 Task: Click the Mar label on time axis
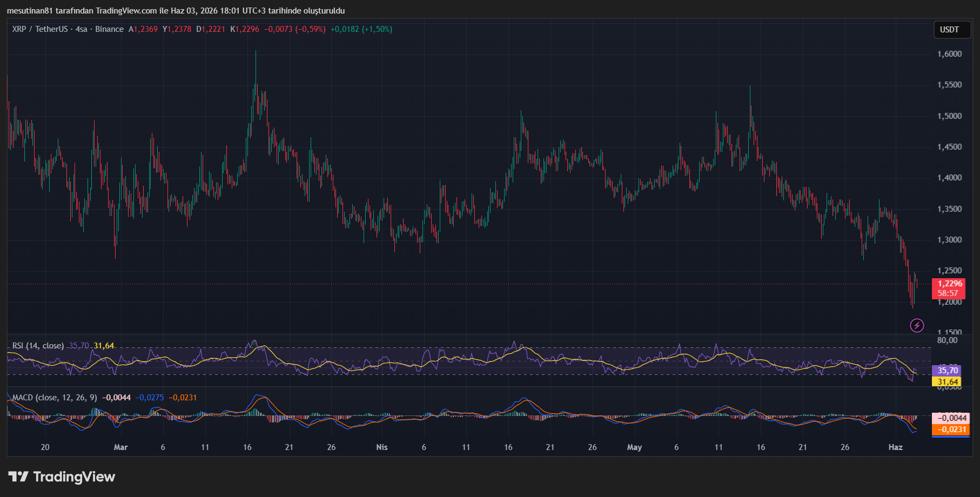tap(121, 447)
